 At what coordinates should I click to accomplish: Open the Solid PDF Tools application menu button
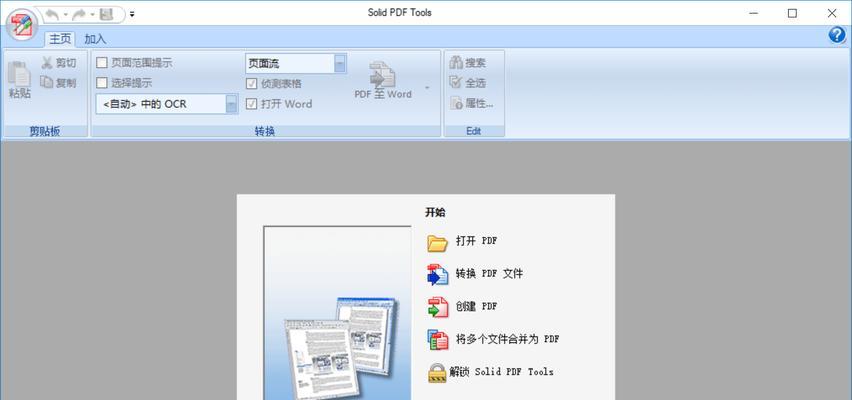click(22, 24)
